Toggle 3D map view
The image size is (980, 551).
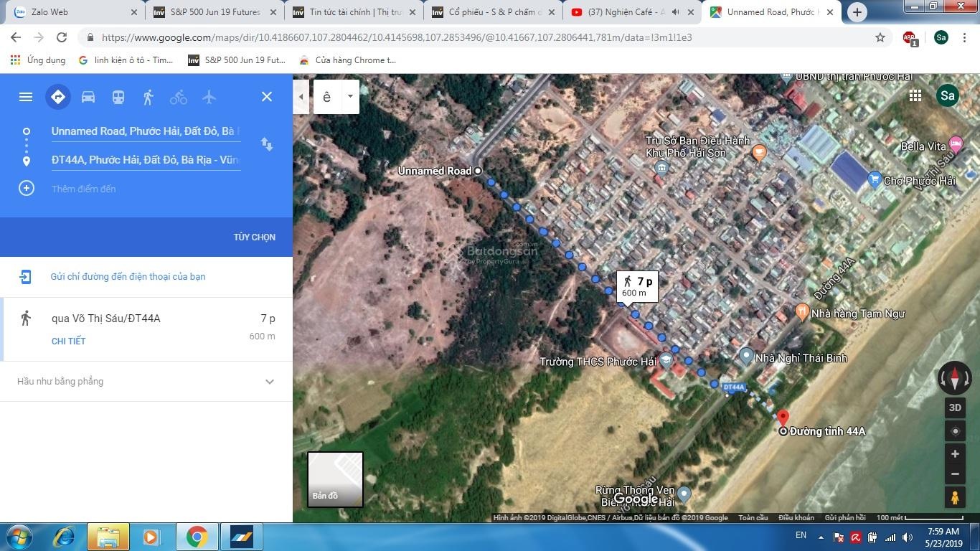coord(955,408)
